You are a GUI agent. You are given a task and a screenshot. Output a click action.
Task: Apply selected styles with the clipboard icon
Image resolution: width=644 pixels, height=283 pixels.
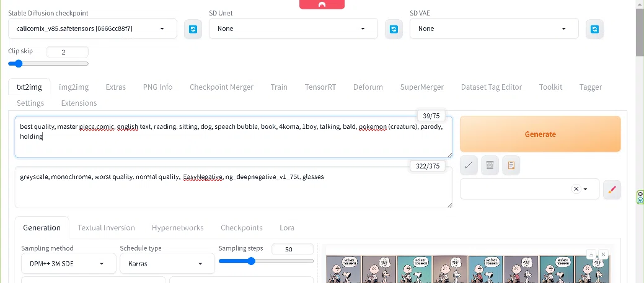511,165
